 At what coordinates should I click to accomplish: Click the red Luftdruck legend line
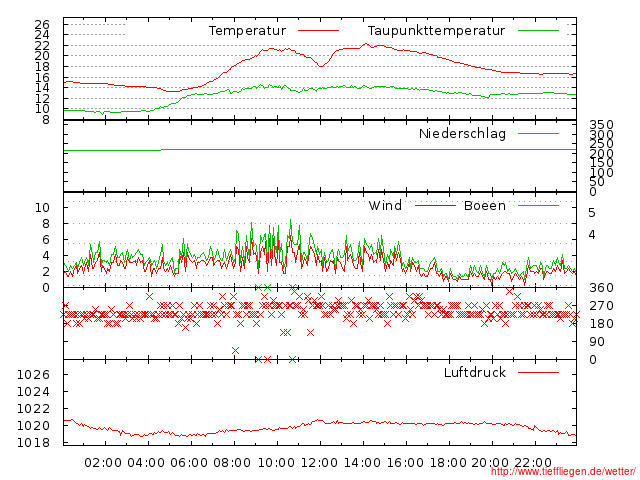pyautogui.click(x=538, y=372)
